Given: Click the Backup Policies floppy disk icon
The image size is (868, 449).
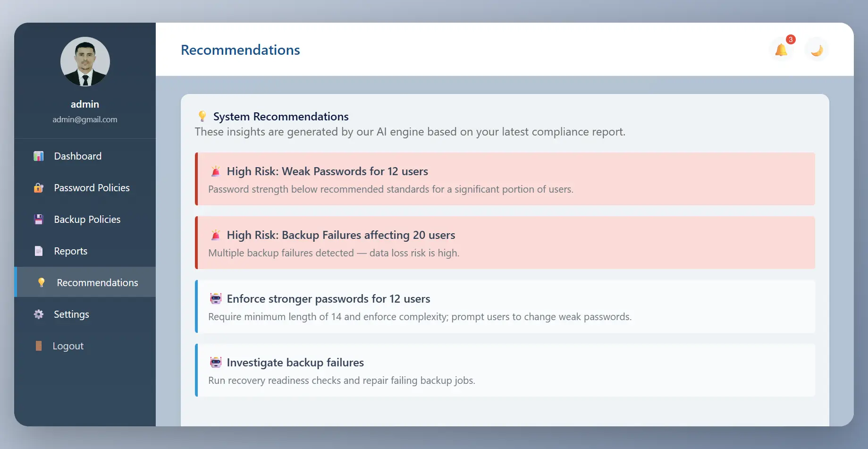Looking at the screenshot, I should click(x=39, y=220).
